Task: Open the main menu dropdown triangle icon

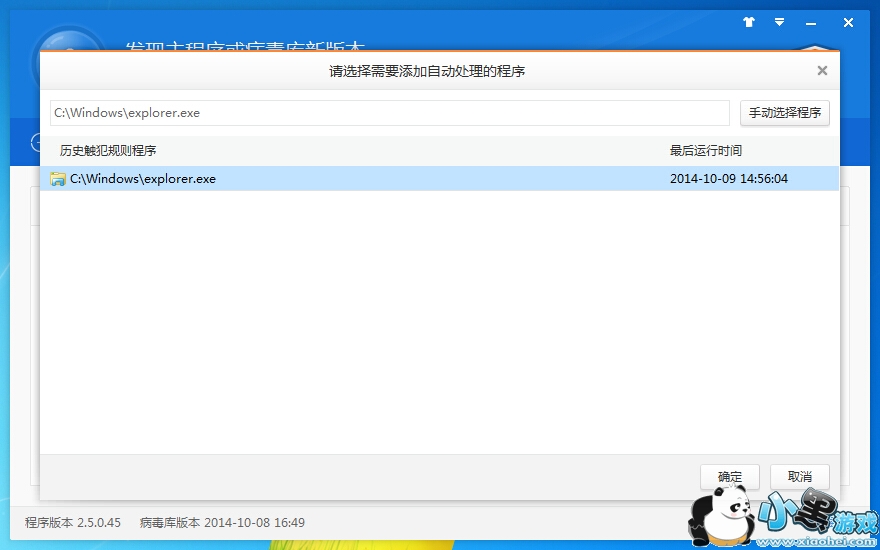Action: click(x=780, y=22)
